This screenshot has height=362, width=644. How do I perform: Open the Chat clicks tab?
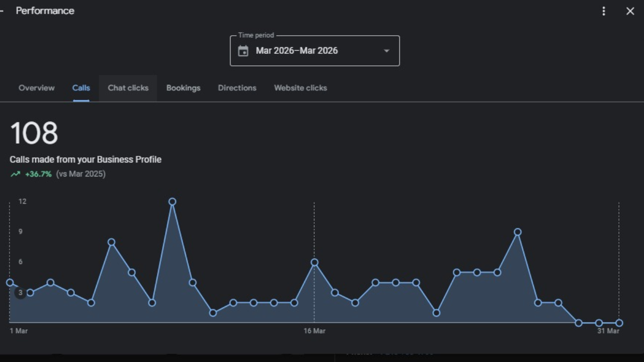tap(128, 88)
